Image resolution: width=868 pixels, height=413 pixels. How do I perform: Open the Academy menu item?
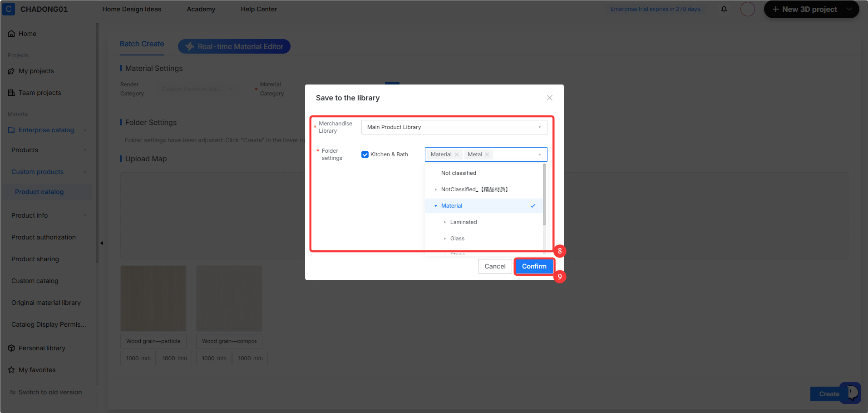[x=201, y=9]
